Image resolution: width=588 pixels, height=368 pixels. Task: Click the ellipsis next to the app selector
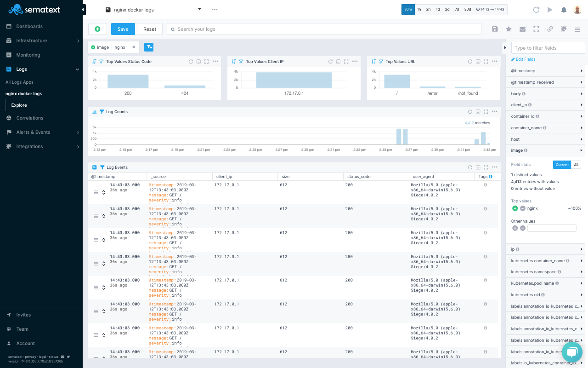(215, 9)
